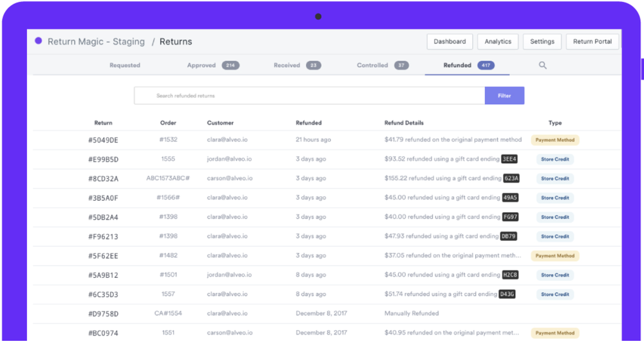This screenshot has height=348, width=644.
Task: Click the 214 count badge on Approved
Action: (x=231, y=65)
